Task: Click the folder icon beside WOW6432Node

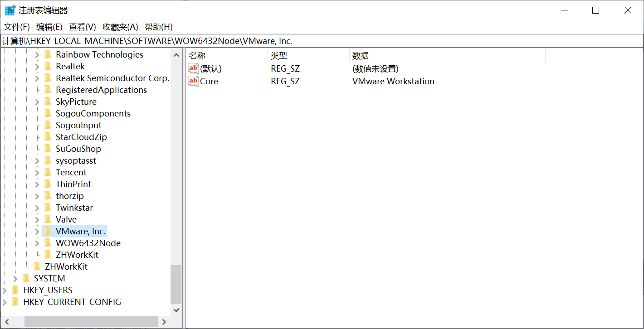Action: click(48, 243)
